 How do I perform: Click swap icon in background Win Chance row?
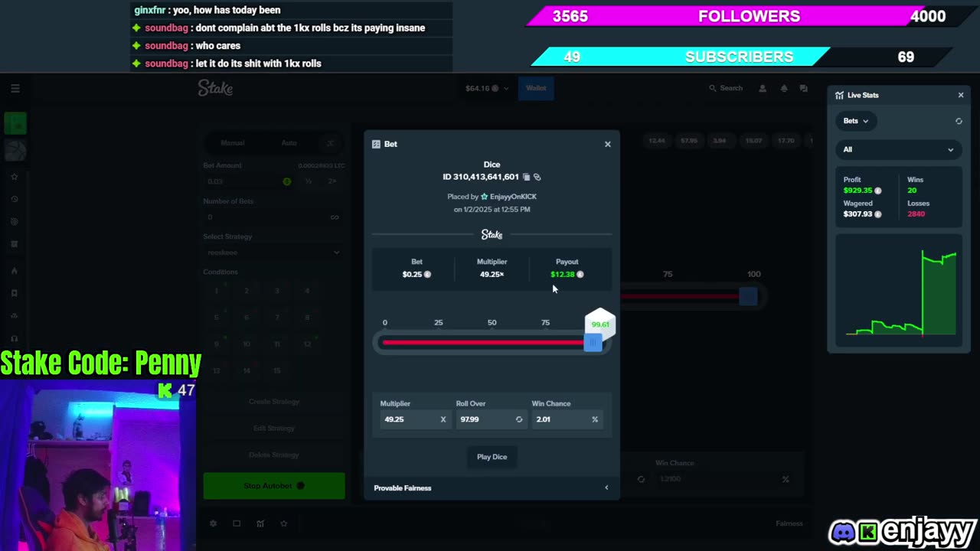point(641,479)
